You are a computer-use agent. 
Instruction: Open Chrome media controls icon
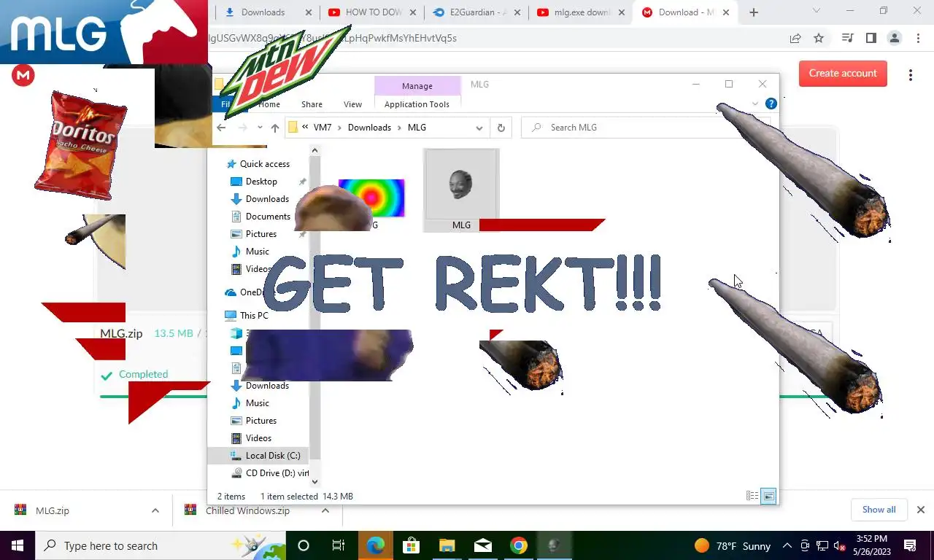(x=847, y=38)
